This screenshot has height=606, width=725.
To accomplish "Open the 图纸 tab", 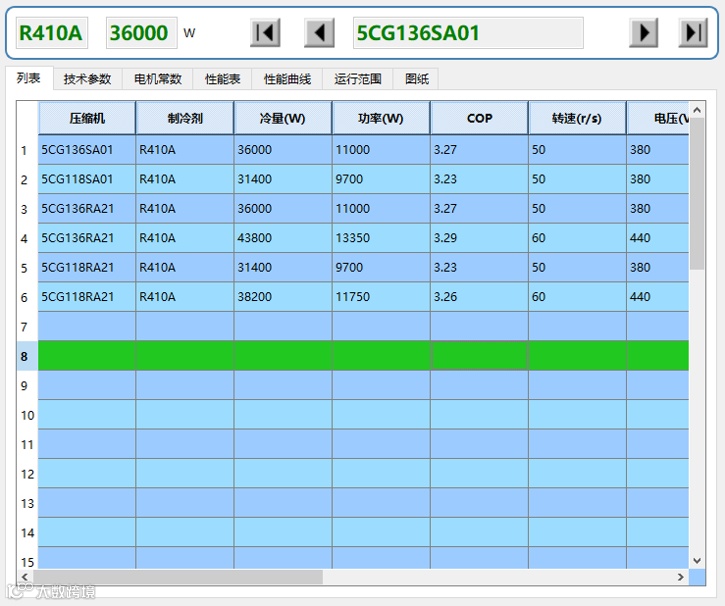I will point(417,79).
